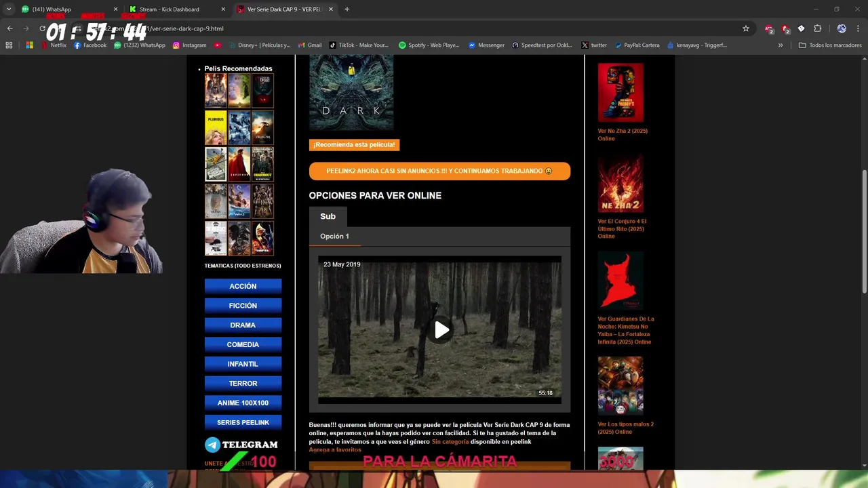Open the browser extensions puzzle icon
Image resolution: width=868 pixels, height=488 pixels.
pos(817,28)
